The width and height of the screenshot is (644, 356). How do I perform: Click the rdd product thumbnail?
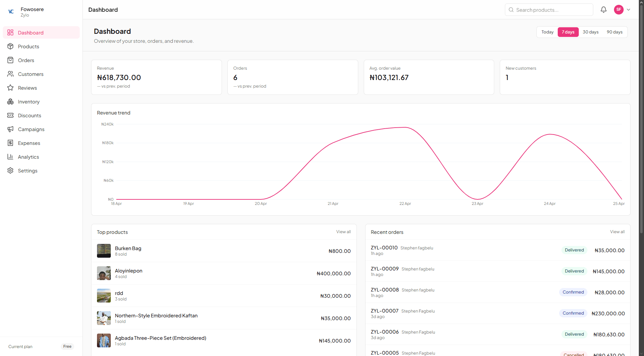pyautogui.click(x=104, y=296)
